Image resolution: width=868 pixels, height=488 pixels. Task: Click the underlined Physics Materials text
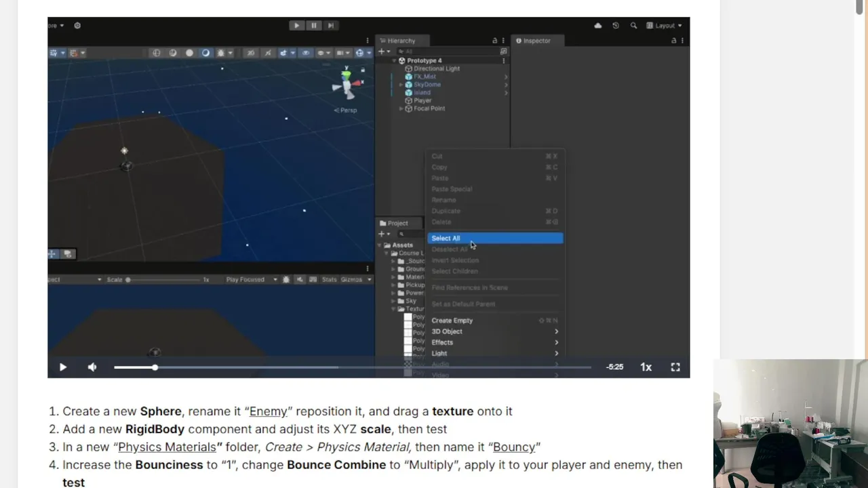click(x=167, y=447)
